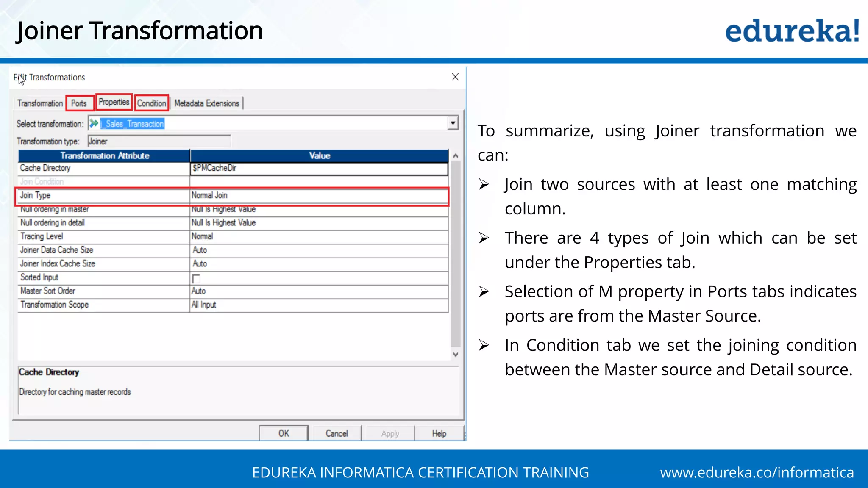Click Null ordering in detail attribute

[104, 223]
